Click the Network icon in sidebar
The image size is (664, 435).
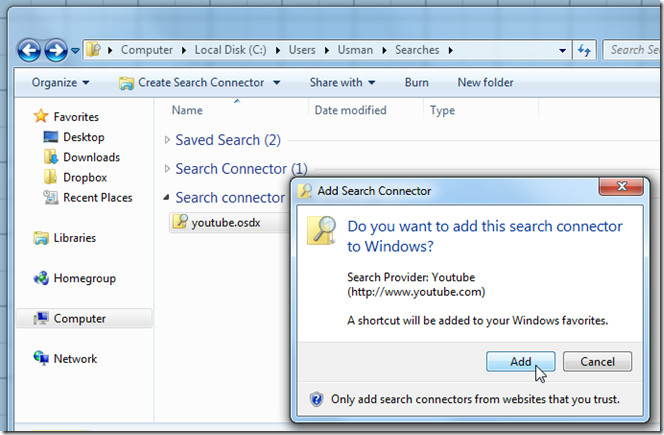41,358
